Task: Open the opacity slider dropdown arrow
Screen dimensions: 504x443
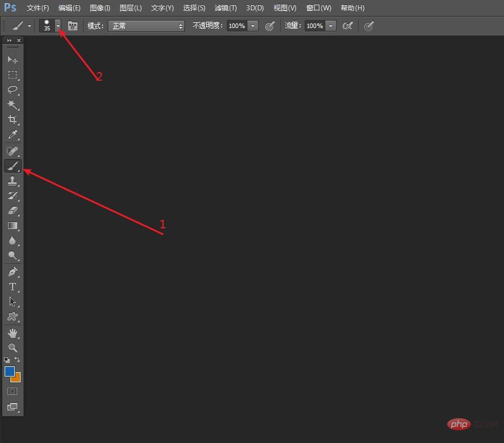Action: (x=253, y=26)
